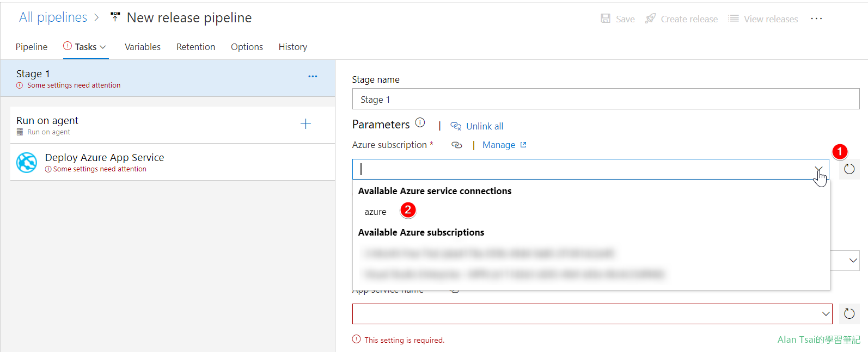
Task: Click the Stage name text field
Action: pos(606,100)
